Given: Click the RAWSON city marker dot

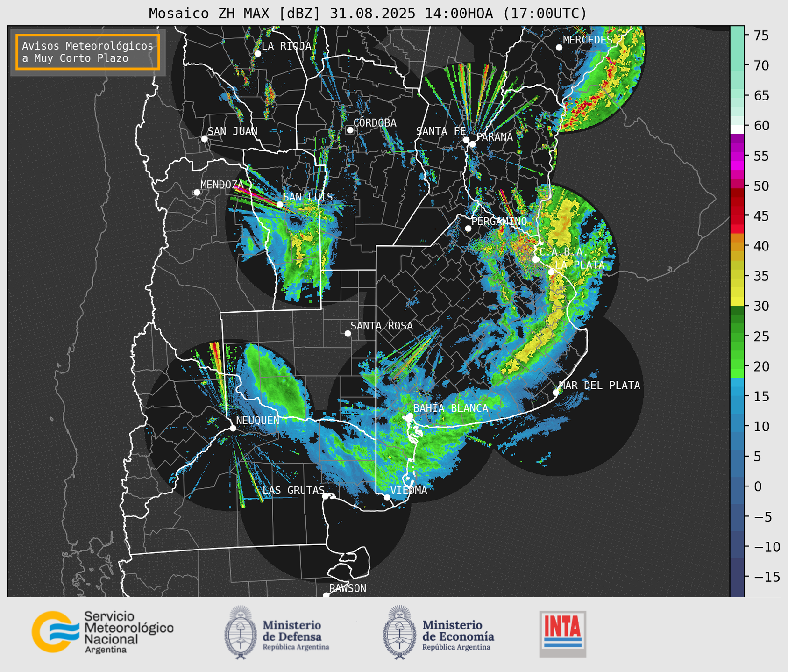Looking at the screenshot, I should [x=326, y=595].
